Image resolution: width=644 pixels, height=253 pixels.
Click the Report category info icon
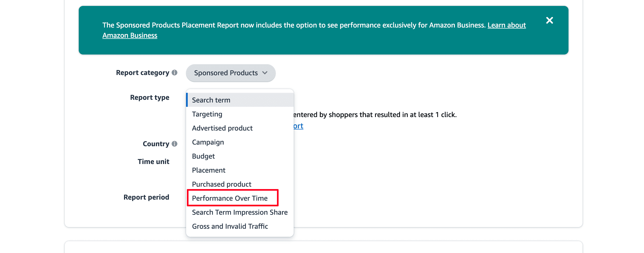pyautogui.click(x=174, y=73)
